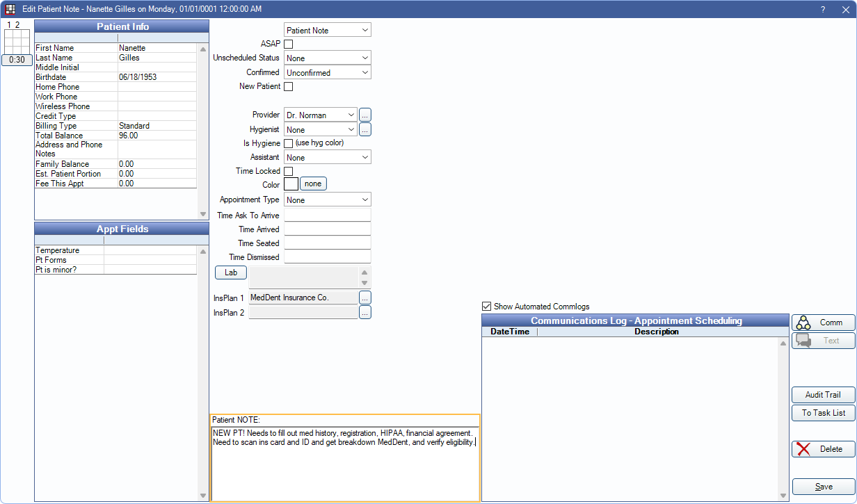Open the Audit Trail
Viewport: 857px width, 504px height.
[x=823, y=395]
